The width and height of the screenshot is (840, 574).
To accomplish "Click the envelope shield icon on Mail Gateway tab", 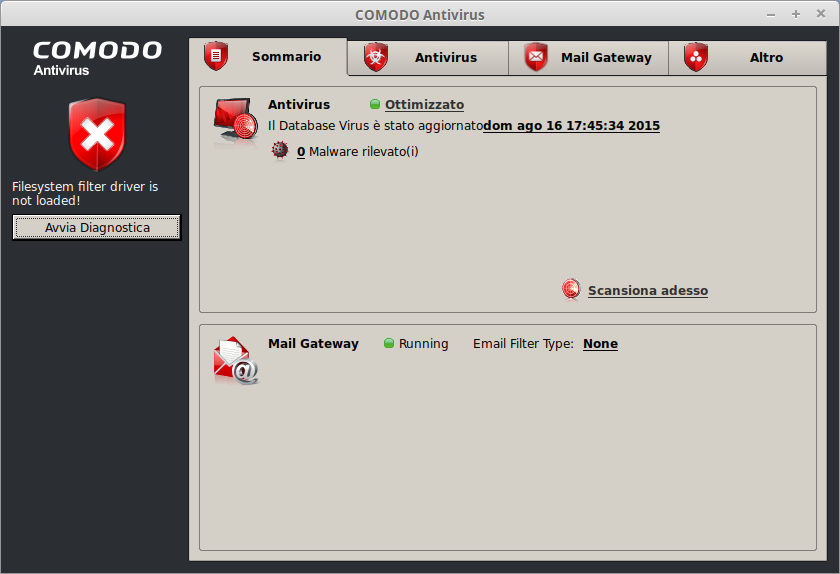I will (536, 57).
